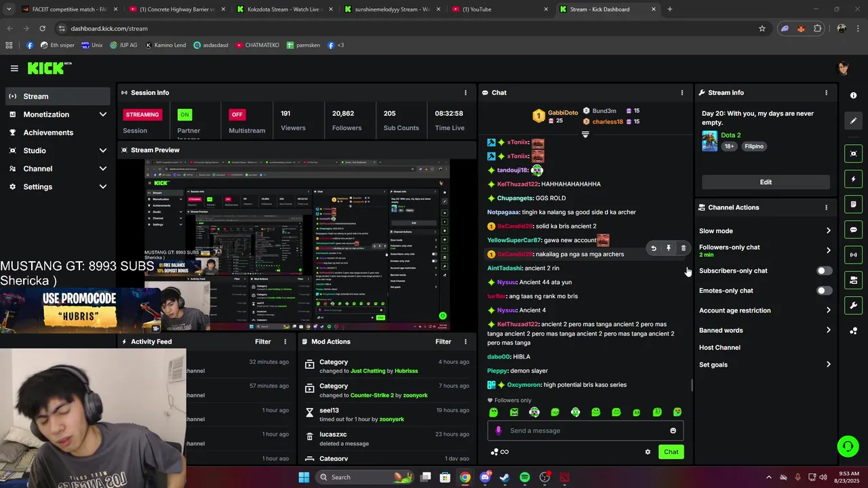This screenshot has height=488, width=868.
Task: Open the Mod Actions Filter dropdown
Action: (x=443, y=342)
